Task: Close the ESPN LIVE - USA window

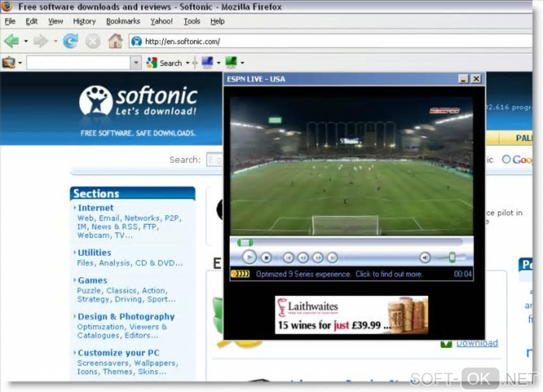Action: pyautogui.click(x=476, y=79)
